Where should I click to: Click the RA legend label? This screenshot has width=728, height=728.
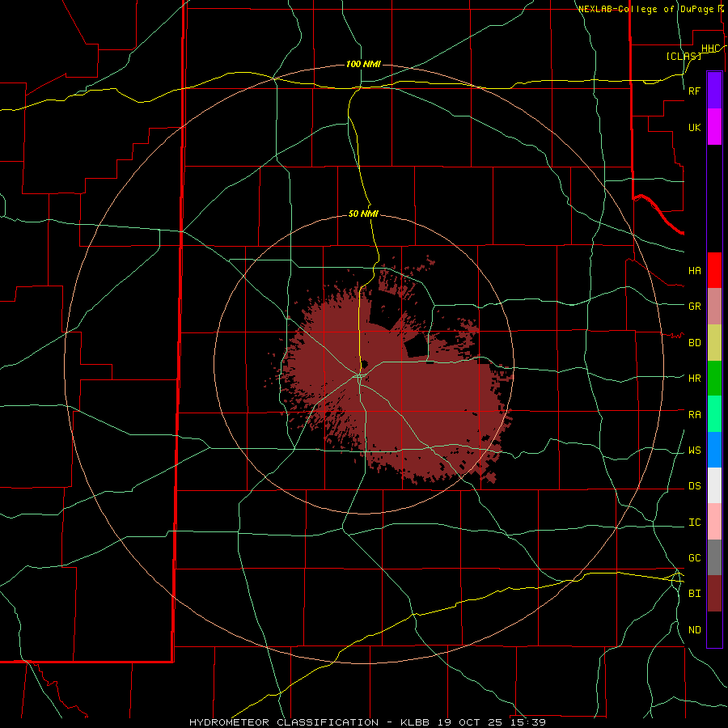tap(695, 415)
